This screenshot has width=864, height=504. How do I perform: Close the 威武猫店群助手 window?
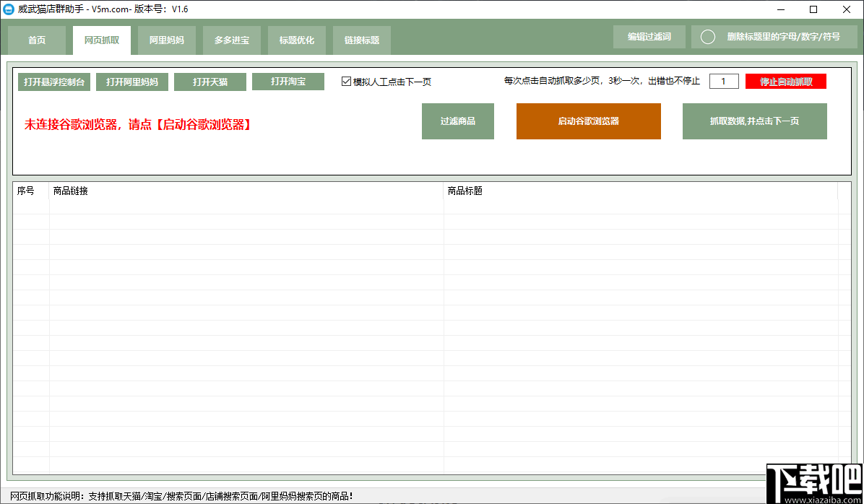(846, 9)
